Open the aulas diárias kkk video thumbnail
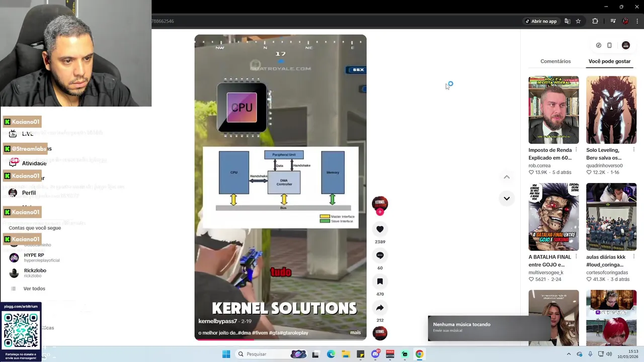This screenshot has width=644, height=362. click(x=611, y=217)
